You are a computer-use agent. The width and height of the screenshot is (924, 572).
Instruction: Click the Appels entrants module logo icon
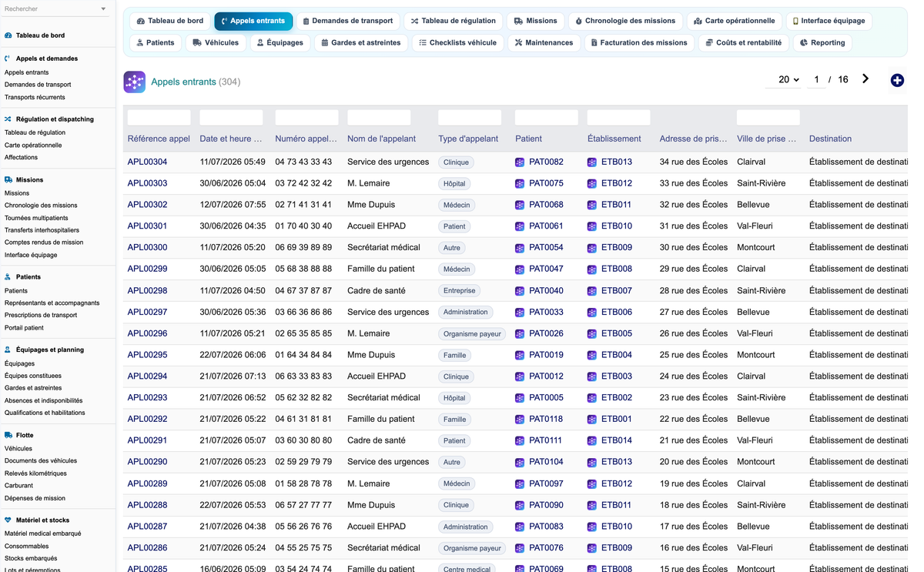[134, 82]
